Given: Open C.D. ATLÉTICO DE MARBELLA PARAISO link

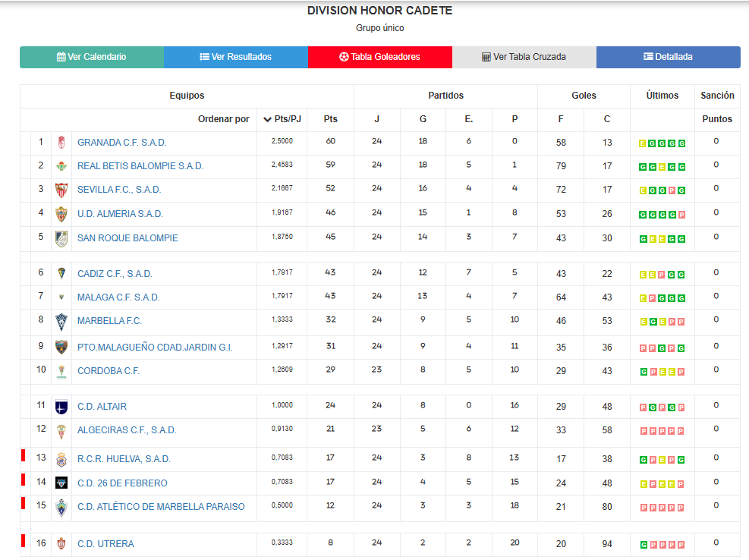Looking at the screenshot, I should (x=161, y=506).
